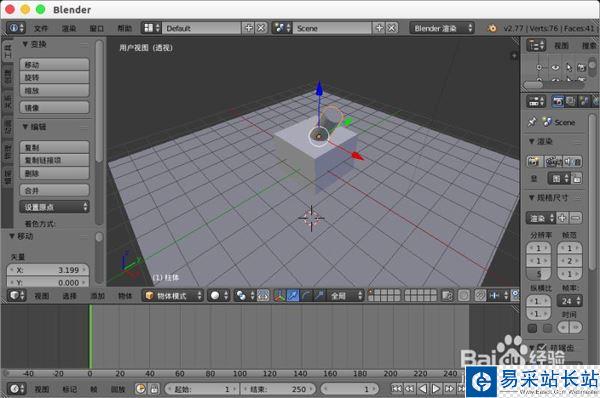Click the current frame number field
Image resolution: width=600 pixels, height=398 pixels.
pyautogui.click(x=349, y=389)
